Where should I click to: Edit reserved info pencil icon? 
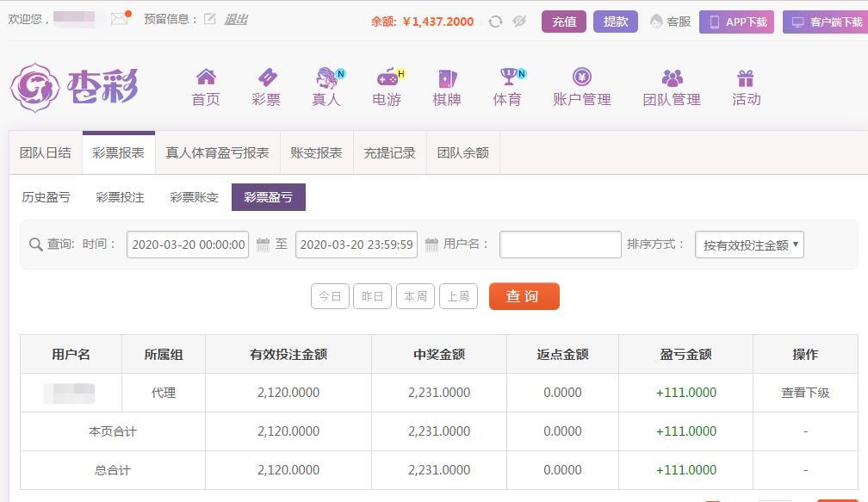pyautogui.click(x=210, y=19)
